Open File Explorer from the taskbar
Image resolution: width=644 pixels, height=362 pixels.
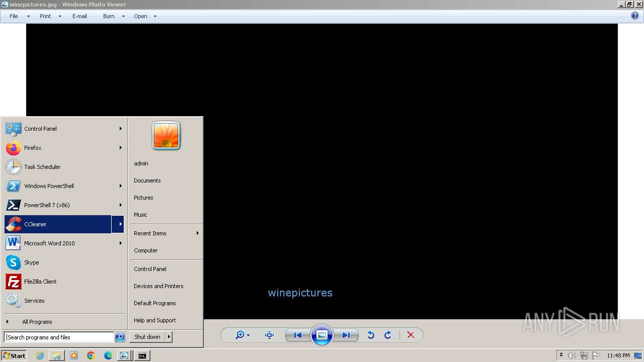click(x=57, y=355)
